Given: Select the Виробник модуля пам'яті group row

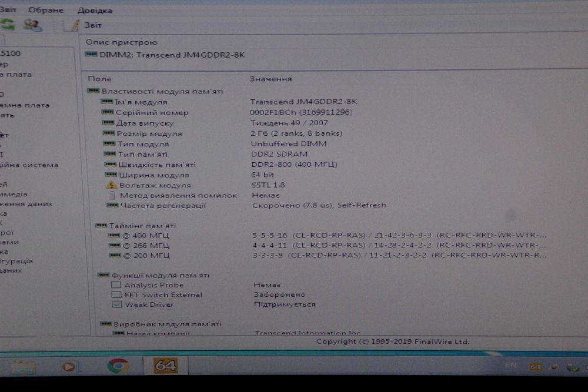Looking at the screenshot, I should pos(161,324).
